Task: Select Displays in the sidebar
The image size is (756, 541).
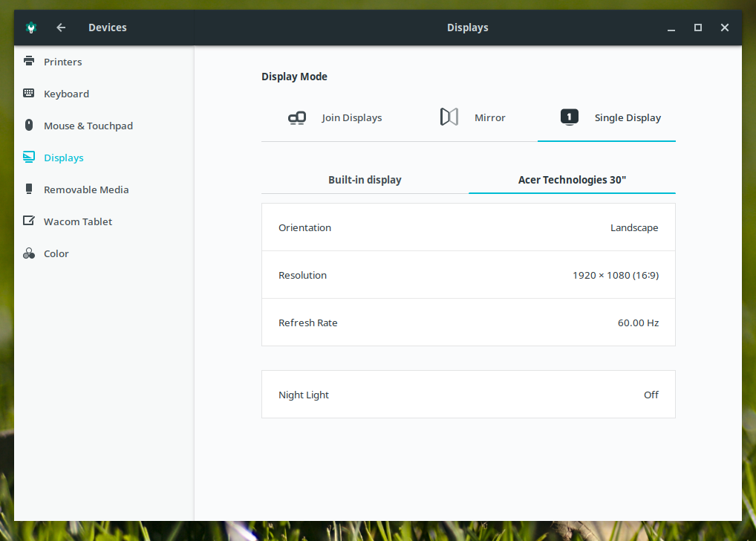Action: coord(104,158)
